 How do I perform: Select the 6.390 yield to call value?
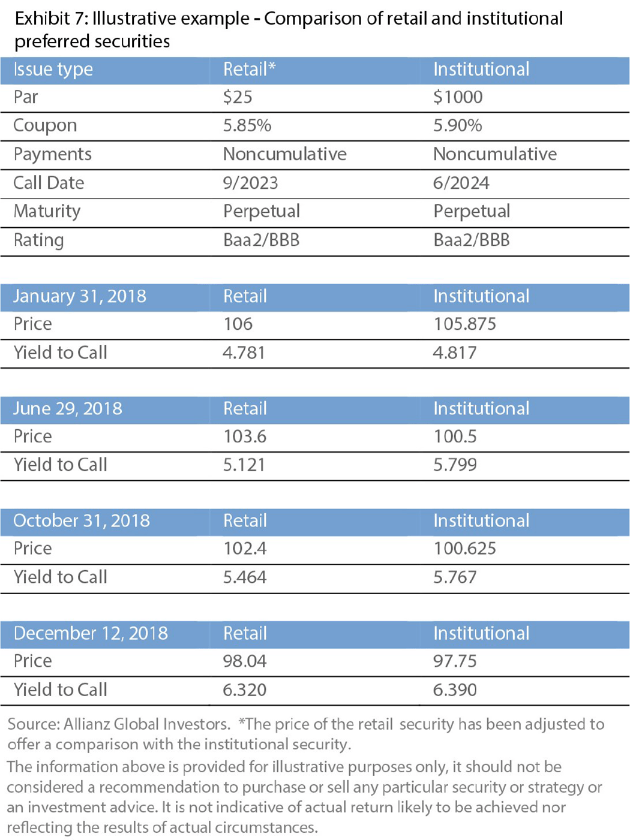point(455,690)
